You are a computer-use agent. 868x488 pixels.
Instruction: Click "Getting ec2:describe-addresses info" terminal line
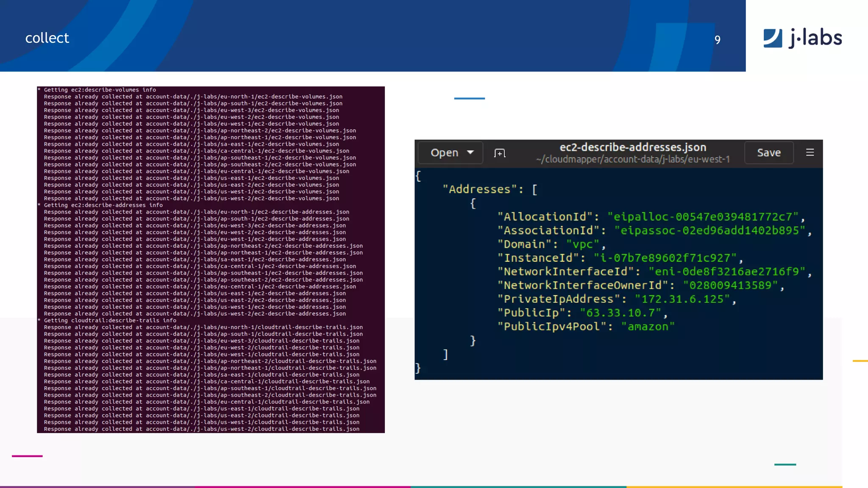coord(103,205)
